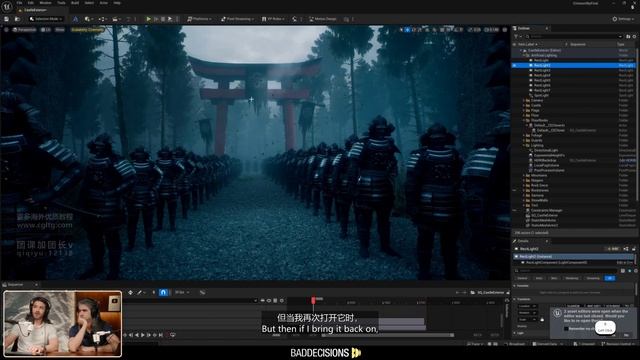Click the Sequencer record button
Viewport: 640px width, 360px height.
point(167,335)
